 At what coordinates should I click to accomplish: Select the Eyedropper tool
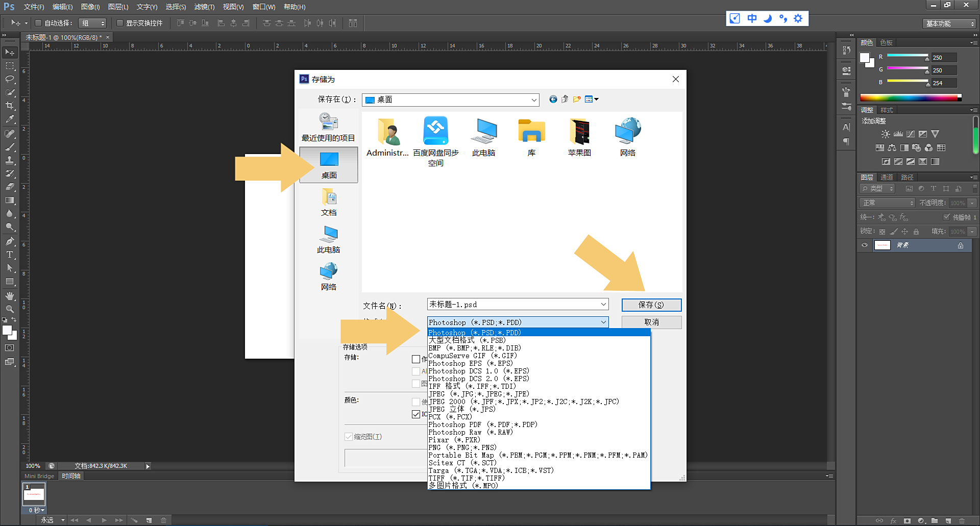tap(10, 119)
